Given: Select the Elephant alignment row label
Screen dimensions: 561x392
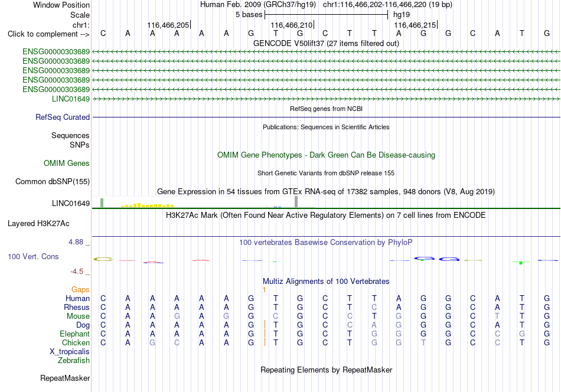Looking at the screenshot, I should pos(75,334).
